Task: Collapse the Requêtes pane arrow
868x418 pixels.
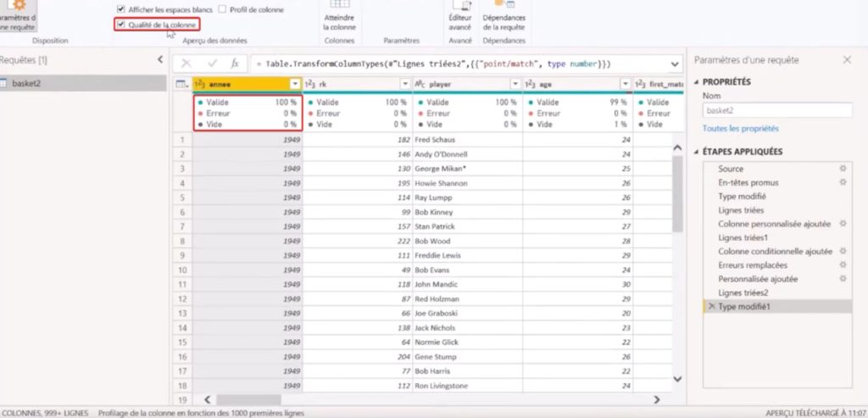Action: (160, 59)
